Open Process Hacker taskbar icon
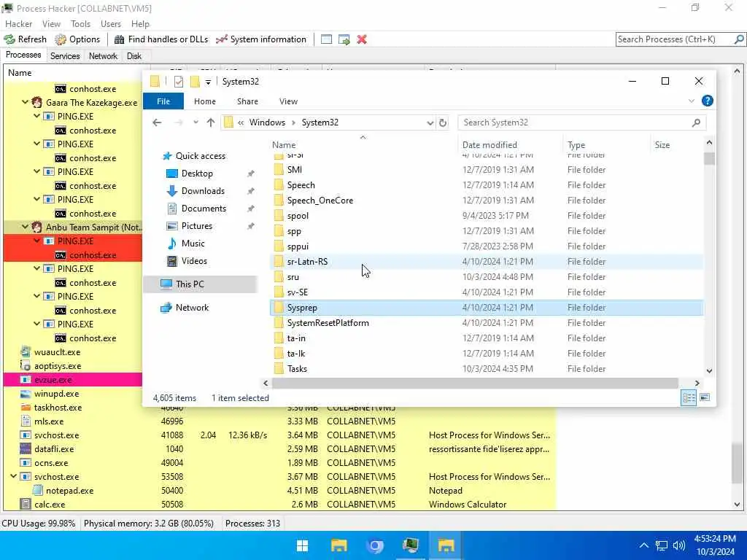The image size is (747, 560). point(410,545)
